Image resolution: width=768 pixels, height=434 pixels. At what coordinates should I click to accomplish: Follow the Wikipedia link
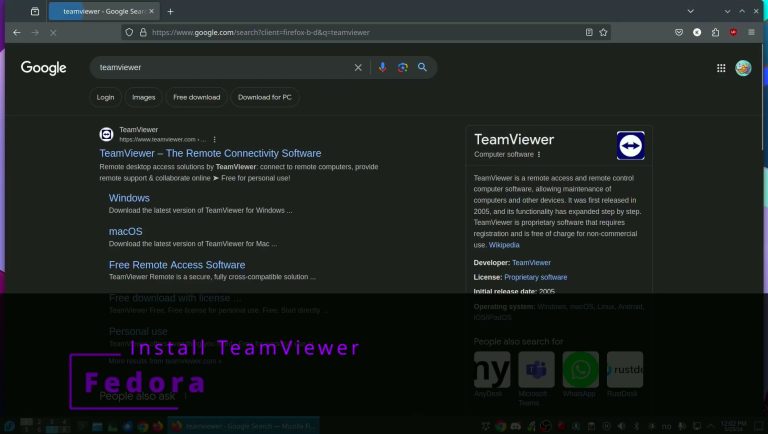(504, 245)
